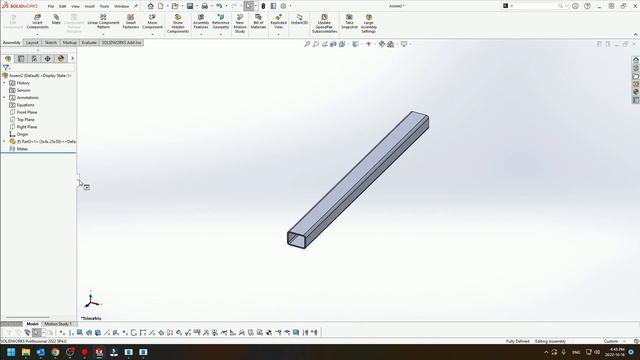Click the Zoom to Fit magnifier

[x=307, y=44]
